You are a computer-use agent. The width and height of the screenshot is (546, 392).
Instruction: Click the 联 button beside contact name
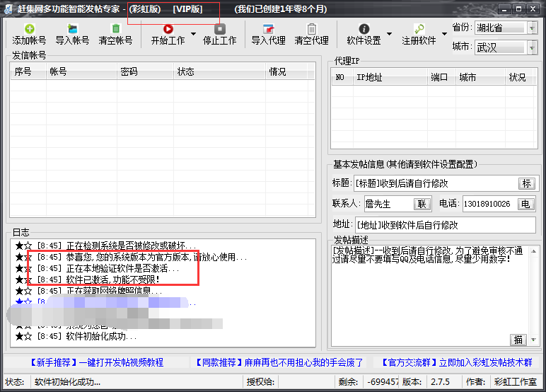tap(422, 204)
